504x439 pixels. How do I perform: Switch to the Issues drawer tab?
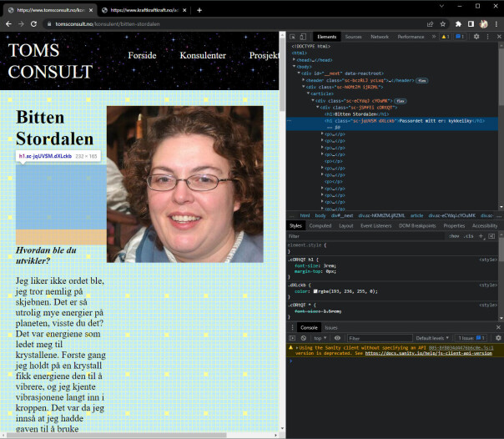[330, 327]
